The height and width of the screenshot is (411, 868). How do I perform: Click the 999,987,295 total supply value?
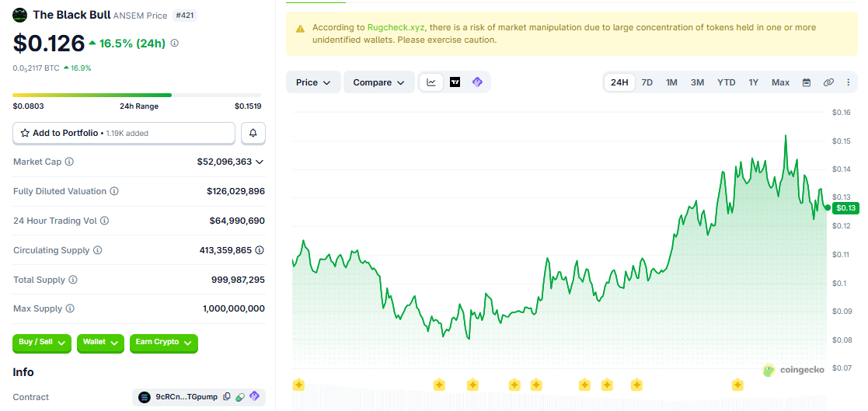(x=238, y=280)
